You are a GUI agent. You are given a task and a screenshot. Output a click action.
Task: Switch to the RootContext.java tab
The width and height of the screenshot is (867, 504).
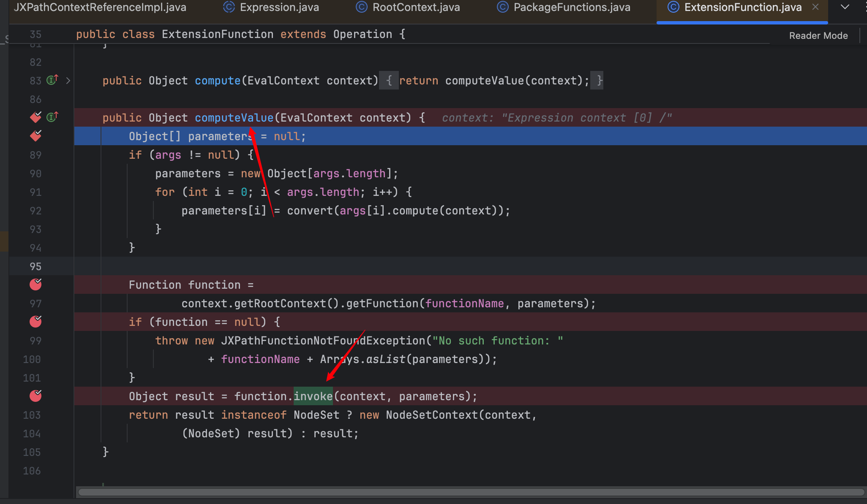click(408, 7)
